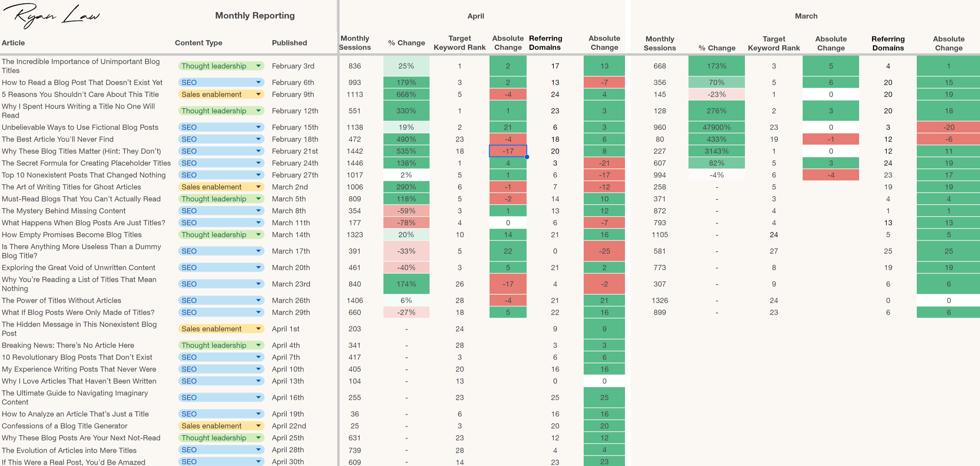Expand Thought leadership dropdown for 'Breaking News' article
Image resolution: width=980 pixels, height=466 pixels.
[x=258, y=345]
